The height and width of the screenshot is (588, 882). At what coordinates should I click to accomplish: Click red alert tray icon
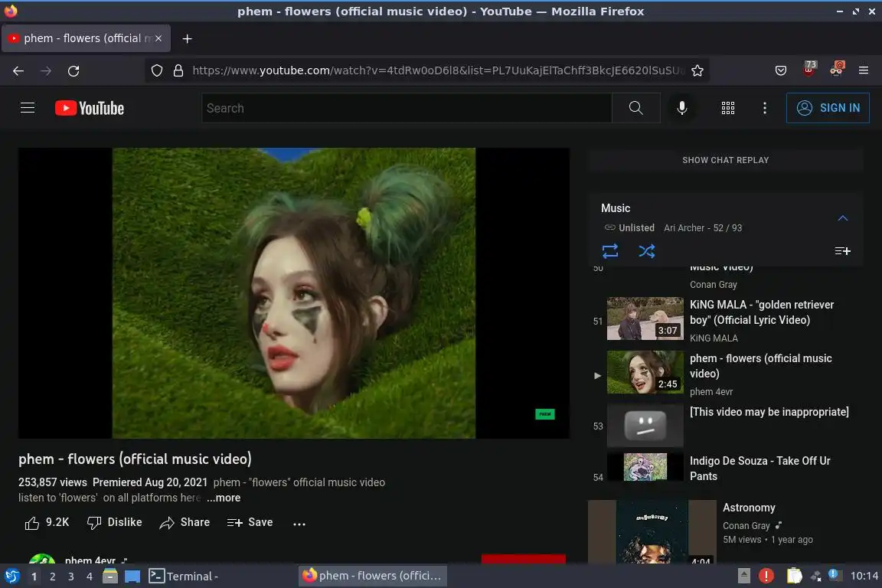[x=766, y=576]
